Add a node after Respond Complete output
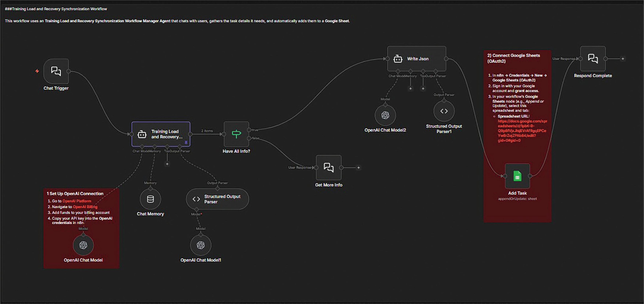The image size is (644, 304). [x=623, y=59]
